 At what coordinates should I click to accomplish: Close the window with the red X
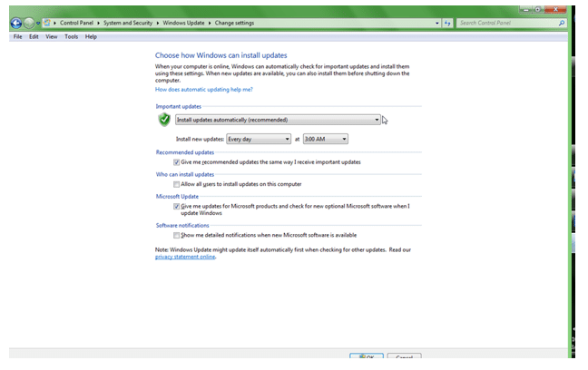coord(555,9)
